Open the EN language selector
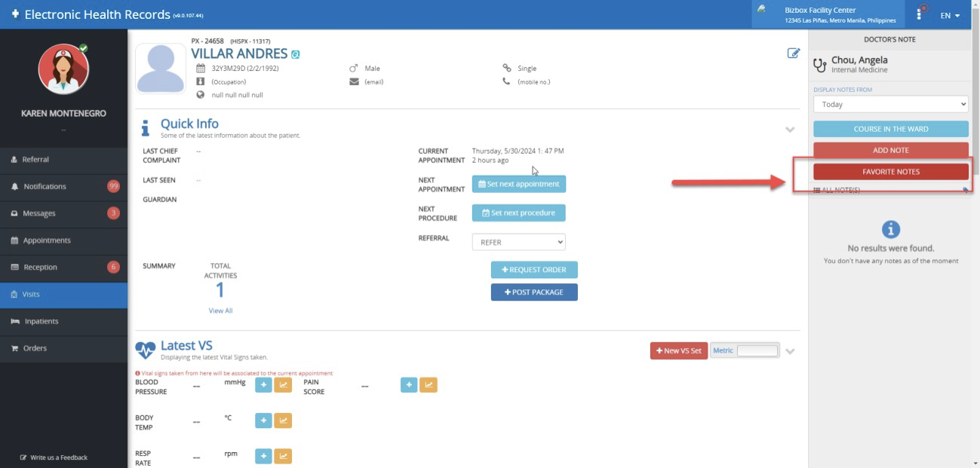980x468 pixels. pyautogui.click(x=950, y=15)
